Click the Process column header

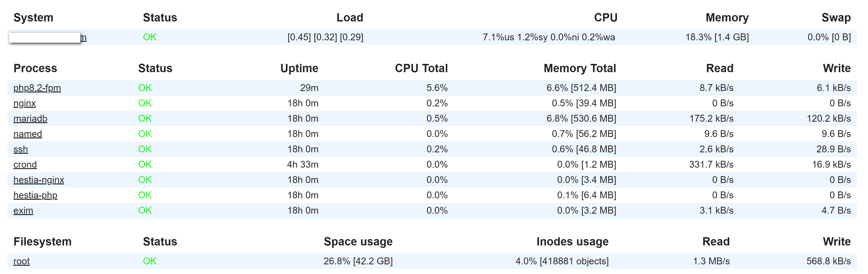[x=35, y=68]
